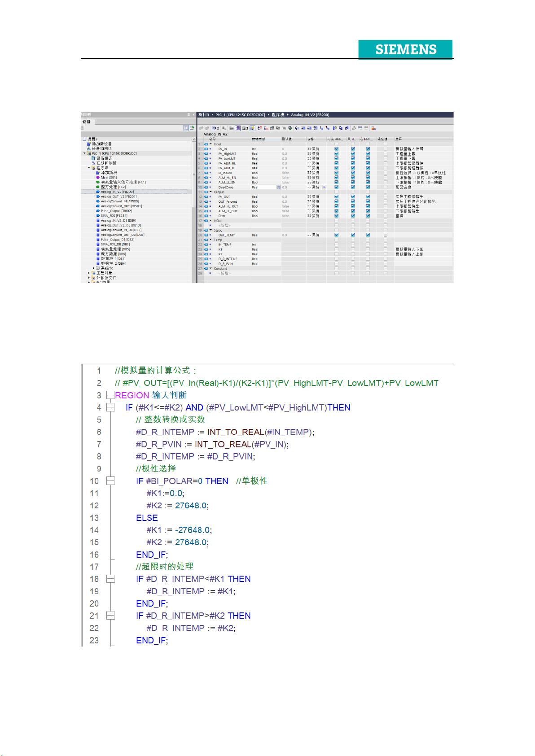The width and height of the screenshot is (535, 756).
Task: Collapse the Input section in interface table
Action: [210, 144]
